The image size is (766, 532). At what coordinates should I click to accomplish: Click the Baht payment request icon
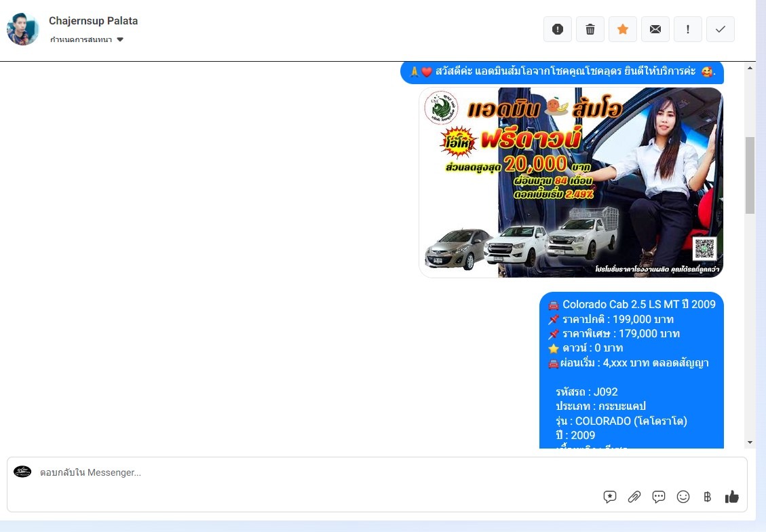pos(708,497)
